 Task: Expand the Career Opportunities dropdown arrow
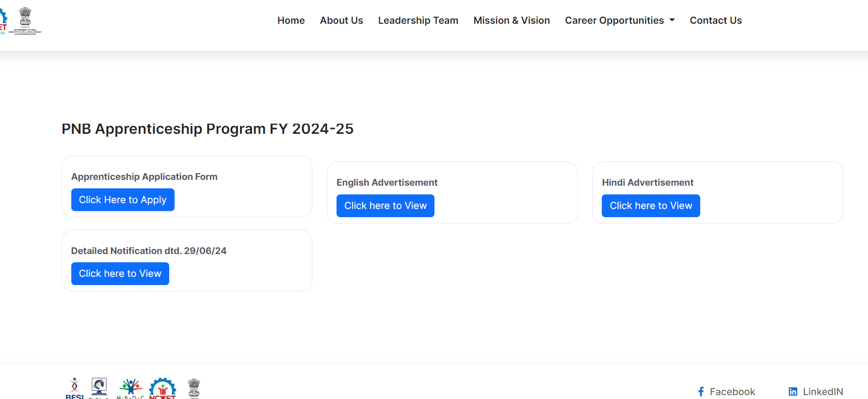coord(672,20)
